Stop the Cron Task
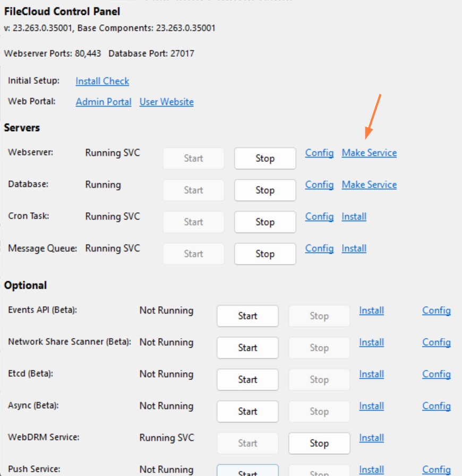The image size is (462, 476). click(265, 222)
